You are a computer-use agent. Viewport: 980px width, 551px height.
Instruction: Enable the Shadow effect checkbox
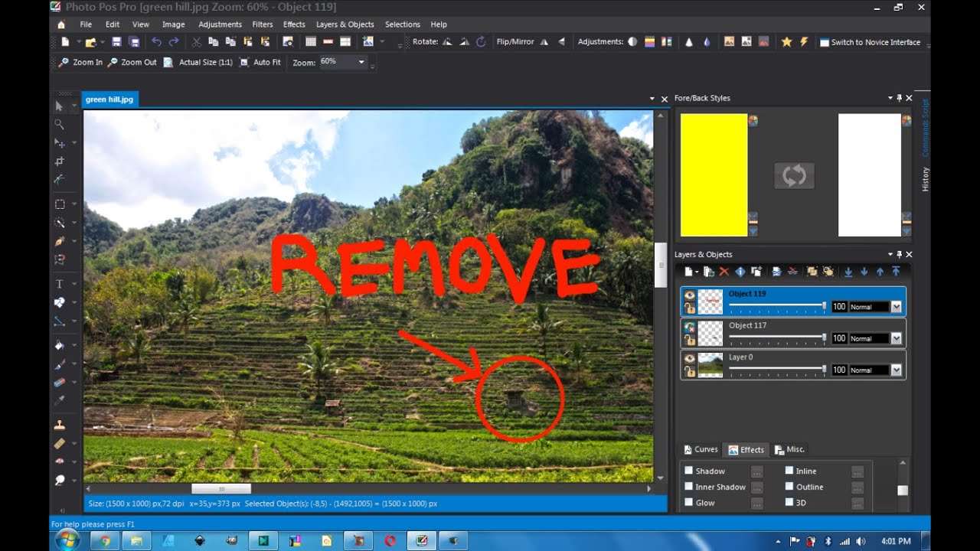[689, 471]
